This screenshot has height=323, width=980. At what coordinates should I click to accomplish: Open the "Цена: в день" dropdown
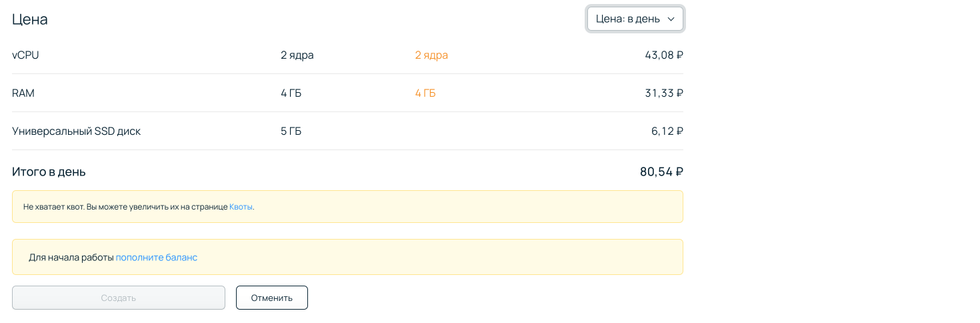tap(627, 19)
